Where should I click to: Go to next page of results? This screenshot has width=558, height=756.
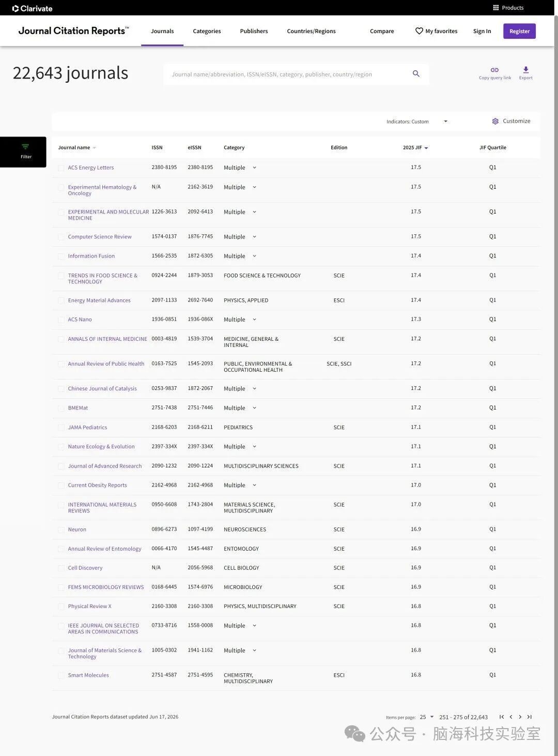(x=520, y=717)
